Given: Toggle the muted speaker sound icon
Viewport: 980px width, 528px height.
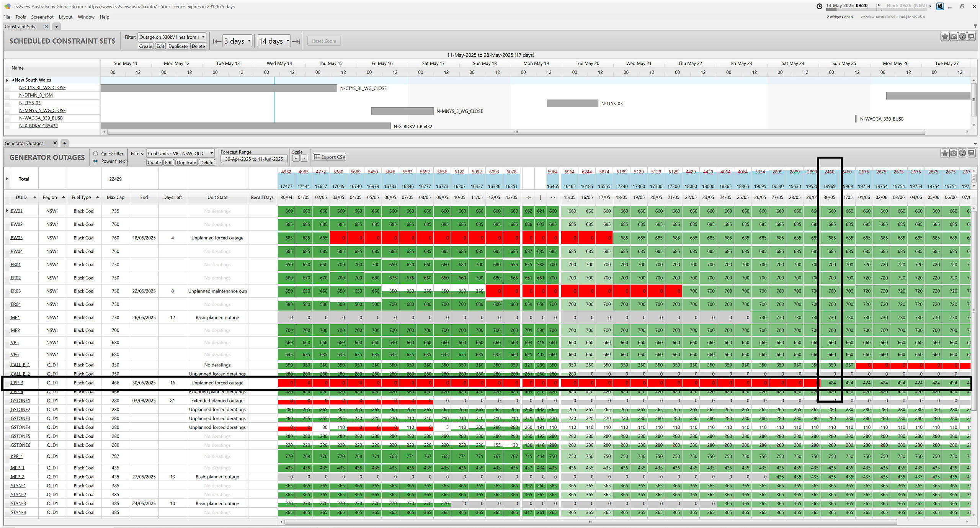Looking at the screenshot, I should pyautogui.click(x=940, y=6).
